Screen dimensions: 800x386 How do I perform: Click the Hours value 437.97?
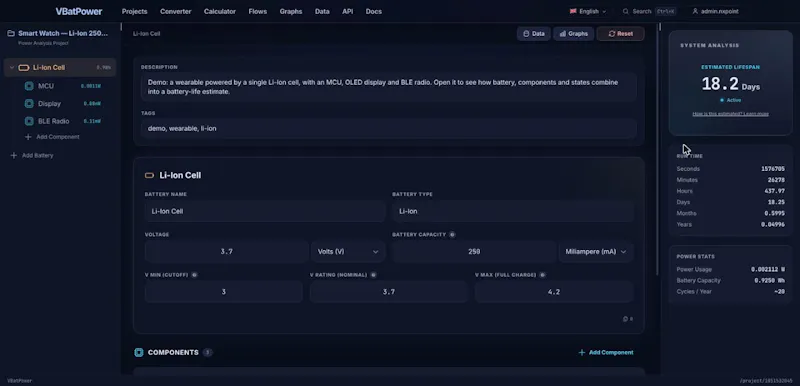point(775,191)
